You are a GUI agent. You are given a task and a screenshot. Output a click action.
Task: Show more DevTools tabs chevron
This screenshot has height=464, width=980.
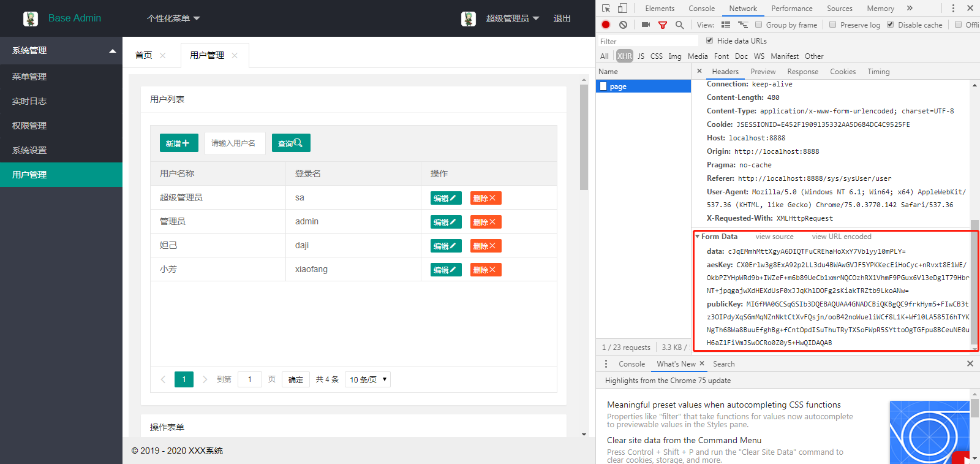pos(910,8)
